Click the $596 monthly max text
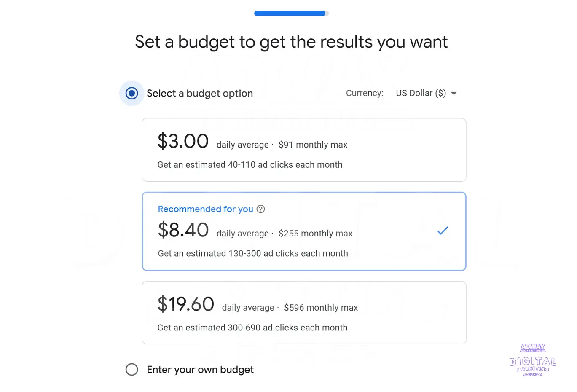The width and height of the screenshot is (577, 392). (x=321, y=308)
